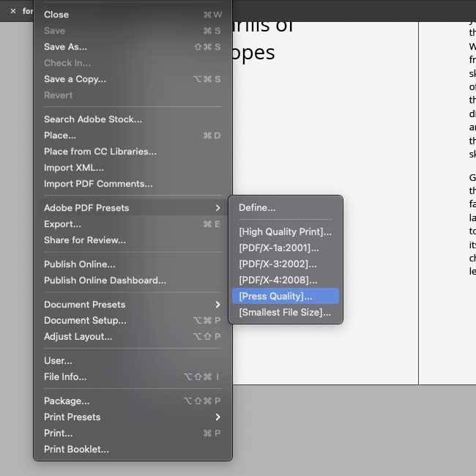
Task: Choose Adjust Layout... command
Action: pyautogui.click(x=133, y=337)
